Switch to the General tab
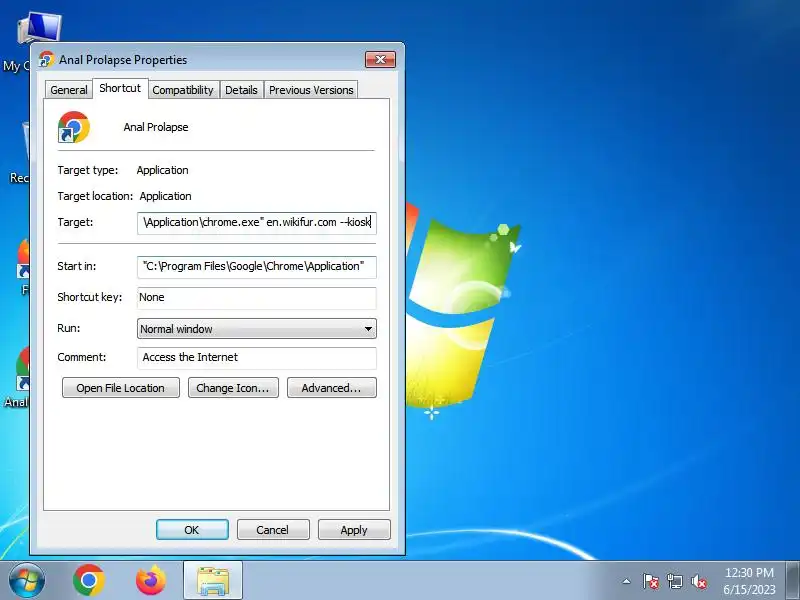Screen dimensions: 800x600 [x=68, y=90]
